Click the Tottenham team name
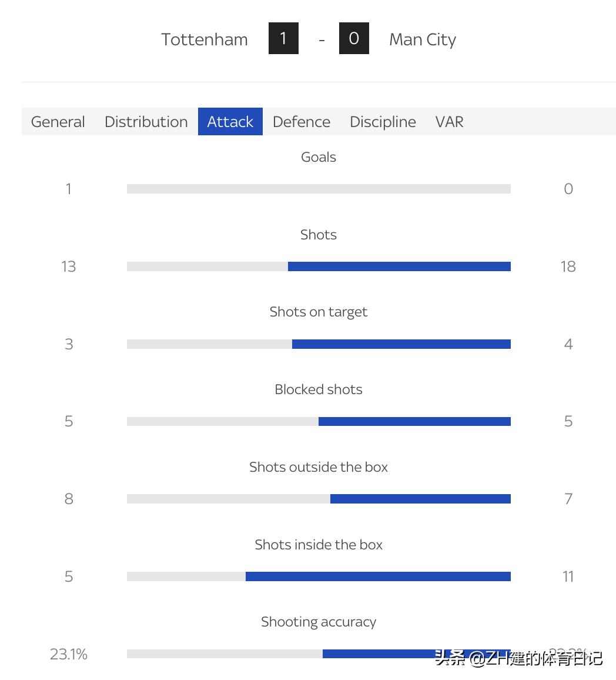Screen dimensions: 616x680 pos(205,39)
